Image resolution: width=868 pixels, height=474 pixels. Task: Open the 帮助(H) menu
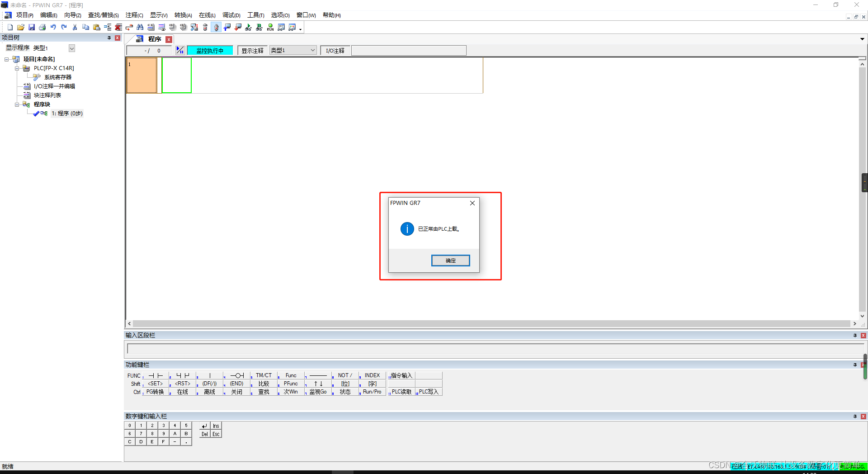pos(332,15)
